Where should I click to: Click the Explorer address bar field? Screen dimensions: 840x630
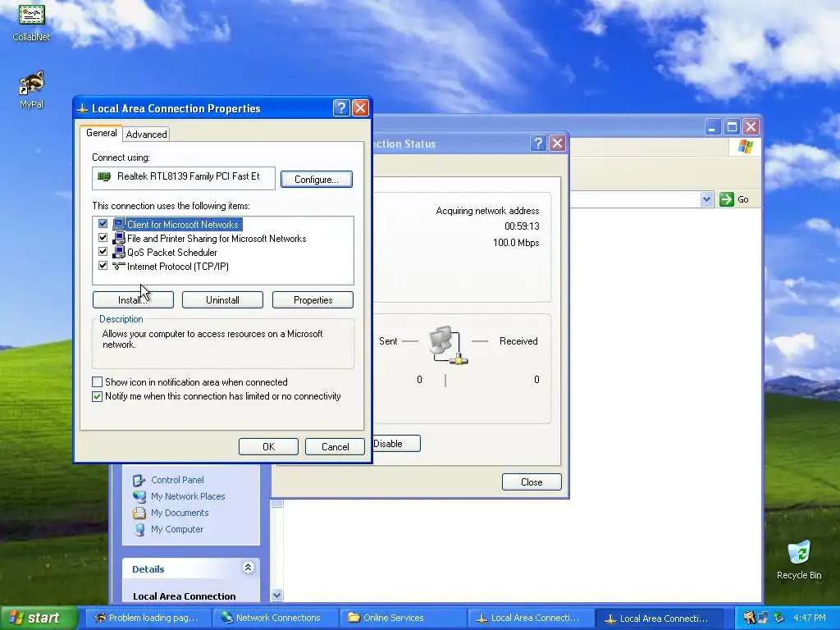tap(635, 199)
